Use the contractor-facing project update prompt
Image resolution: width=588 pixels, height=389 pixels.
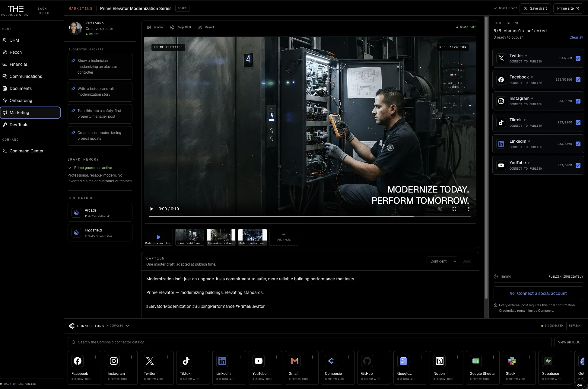pyautogui.click(x=100, y=136)
